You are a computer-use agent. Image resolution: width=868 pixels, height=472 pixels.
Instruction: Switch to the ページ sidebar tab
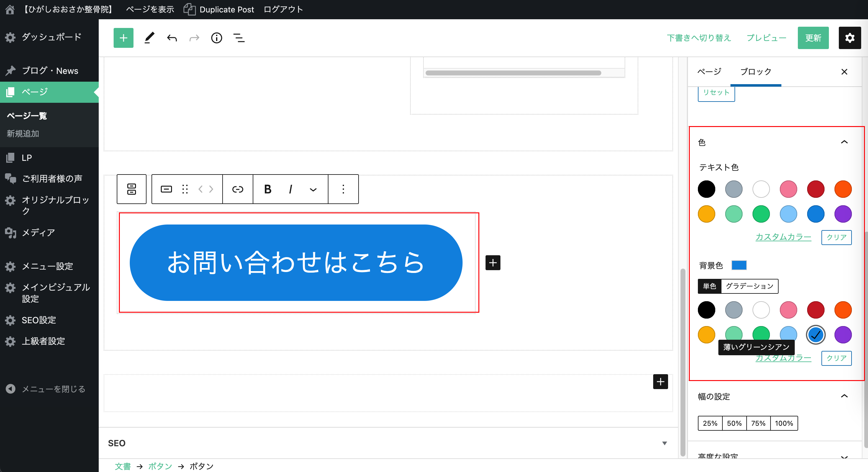709,71
